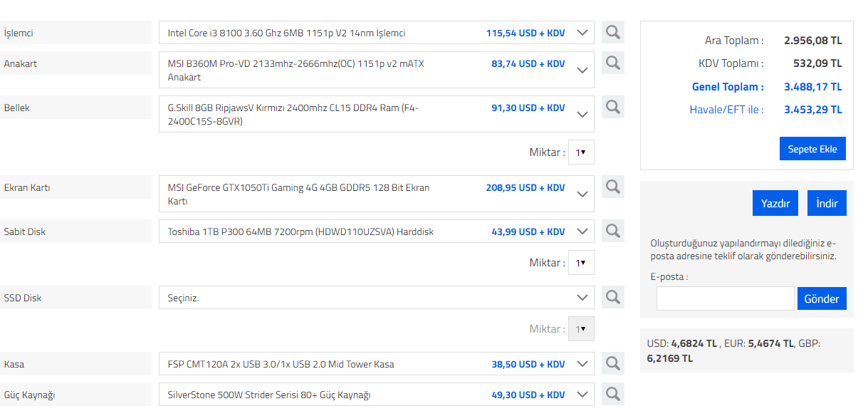This screenshot has width=868, height=411.
Task: Click the Ara Toplam 2.956,08 TL value
Action: 813,41
